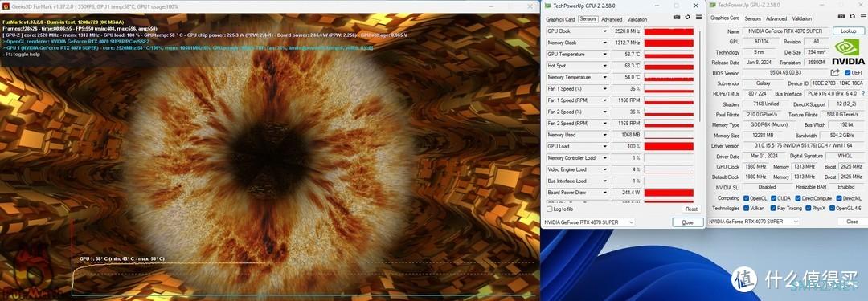This screenshot has height=301, width=868.
Task: Open Board Power Draw dropdown arrow
Action: pyautogui.click(x=605, y=193)
